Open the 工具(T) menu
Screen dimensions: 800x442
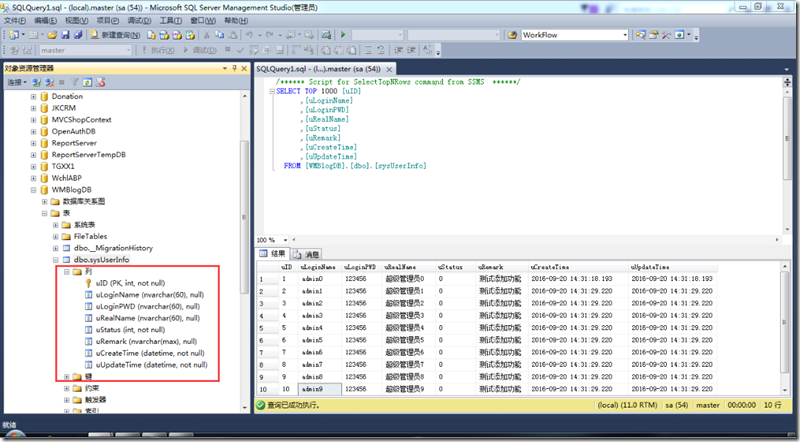[x=170, y=20]
